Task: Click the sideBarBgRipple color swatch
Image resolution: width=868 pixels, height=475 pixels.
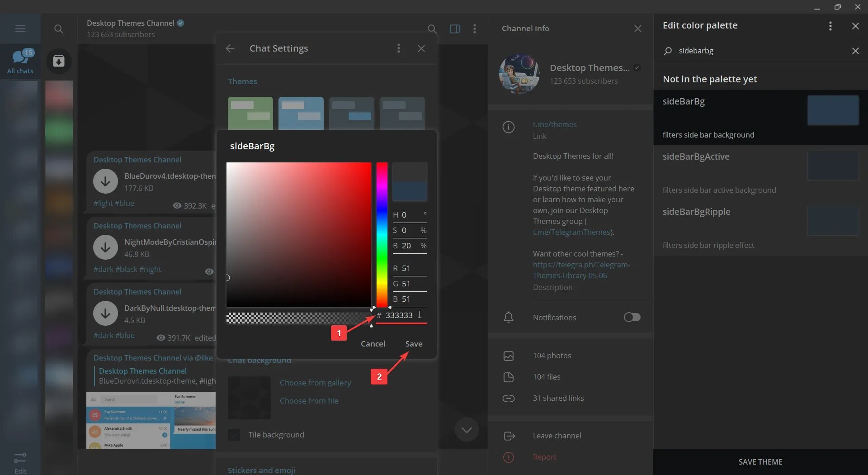Action: (x=833, y=220)
